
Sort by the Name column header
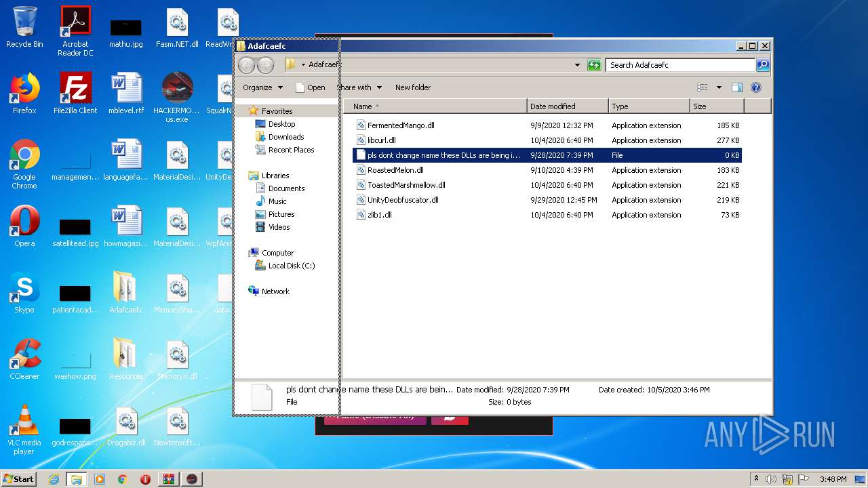click(x=435, y=106)
